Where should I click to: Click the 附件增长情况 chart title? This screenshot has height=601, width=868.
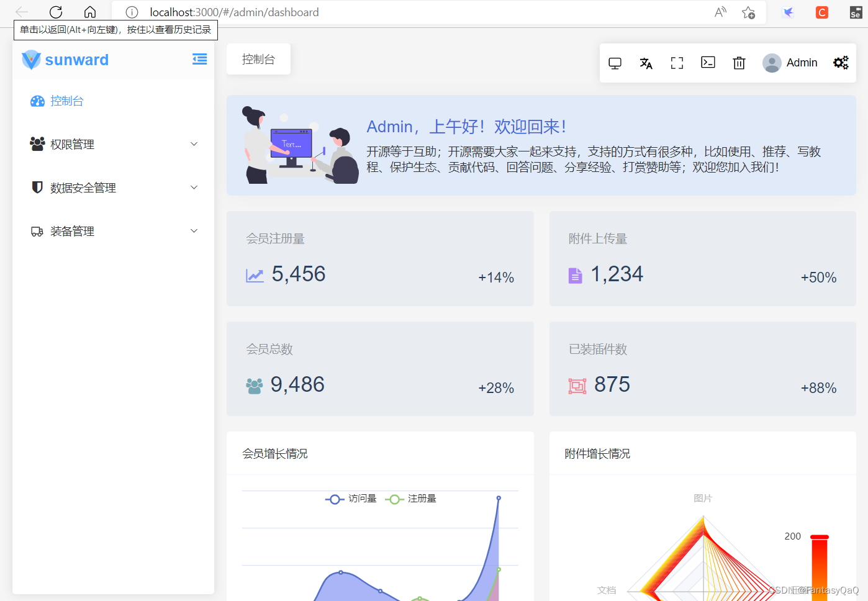point(597,454)
